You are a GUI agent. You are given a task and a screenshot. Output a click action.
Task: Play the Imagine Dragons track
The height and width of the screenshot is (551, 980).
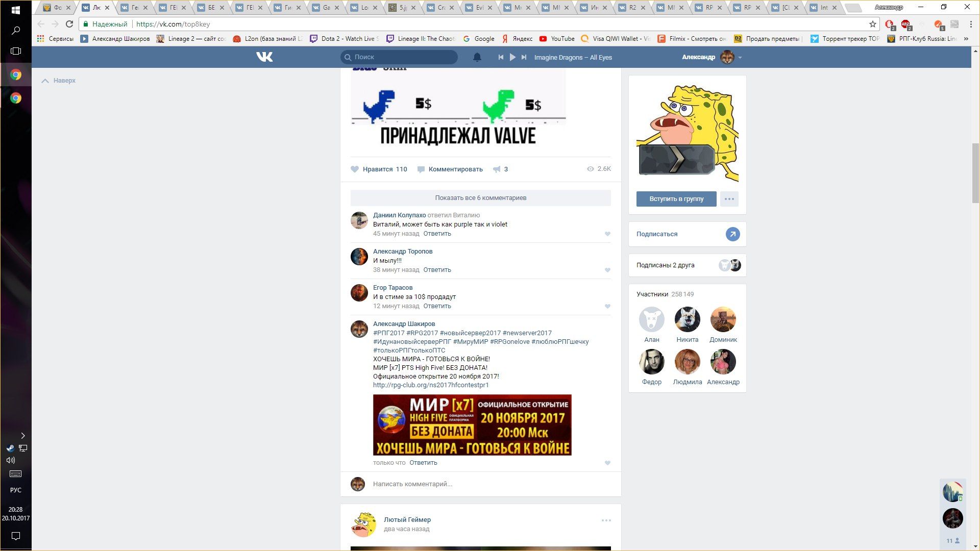[x=512, y=57]
